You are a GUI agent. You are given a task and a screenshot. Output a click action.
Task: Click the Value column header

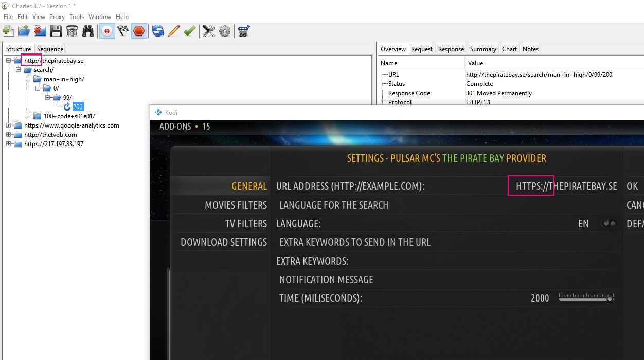pos(554,63)
